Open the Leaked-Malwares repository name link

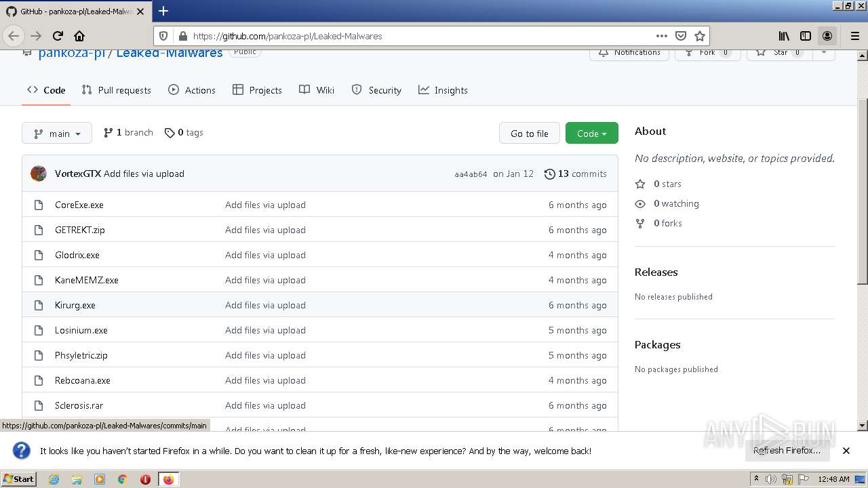[x=170, y=52]
